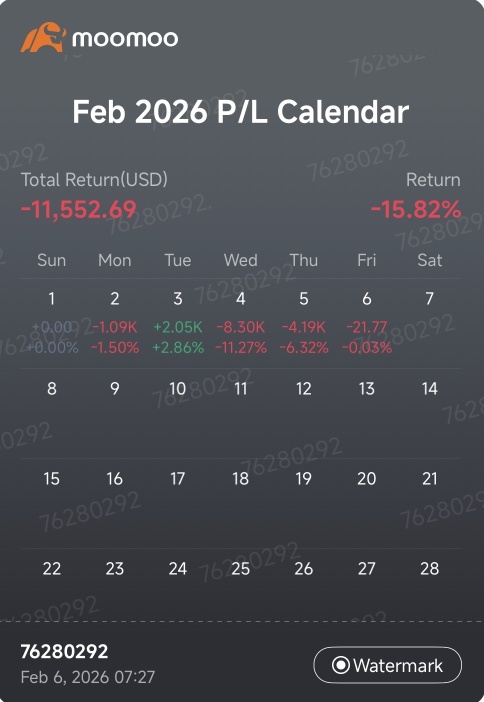Select day 18 in the calendar
The image size is (484, 702).
(240, 479)
